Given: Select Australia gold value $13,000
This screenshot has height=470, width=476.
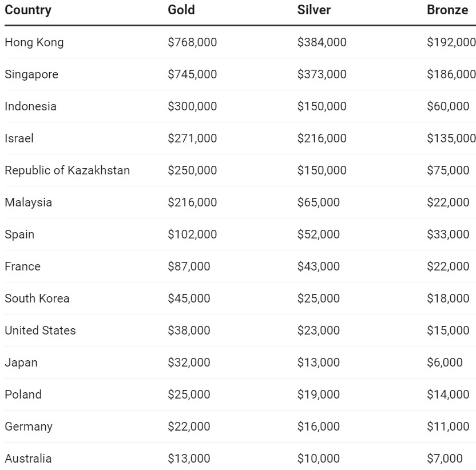Looking at the screenshot, I should pyautogui.click(x=189, y=459).
